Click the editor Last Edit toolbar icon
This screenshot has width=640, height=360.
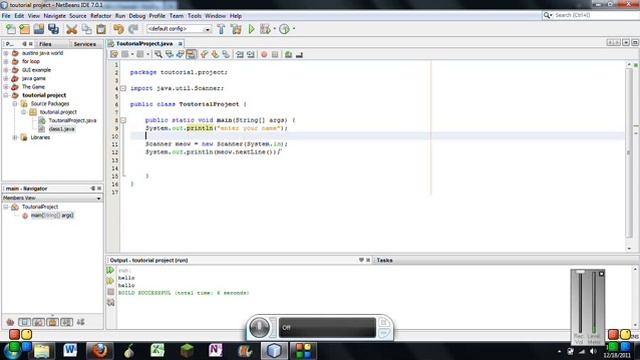(114, 54)
